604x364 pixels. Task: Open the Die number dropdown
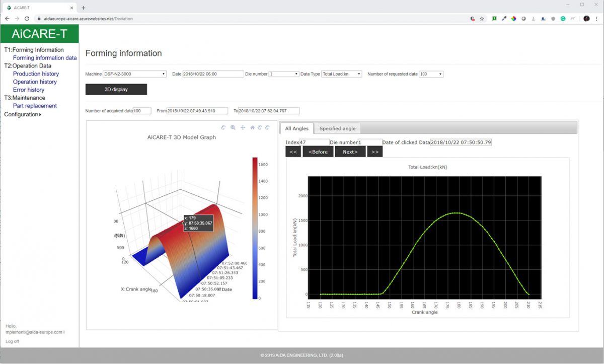pos(283,74)
